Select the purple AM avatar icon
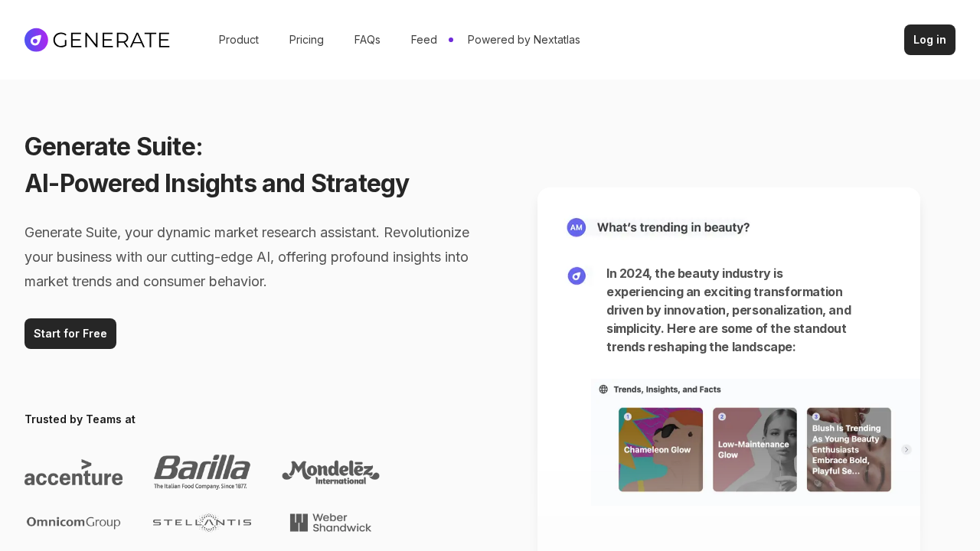Image resolution: width=980 pixels, height=551 pixels. pyautogui.click(x=576, y=227)
